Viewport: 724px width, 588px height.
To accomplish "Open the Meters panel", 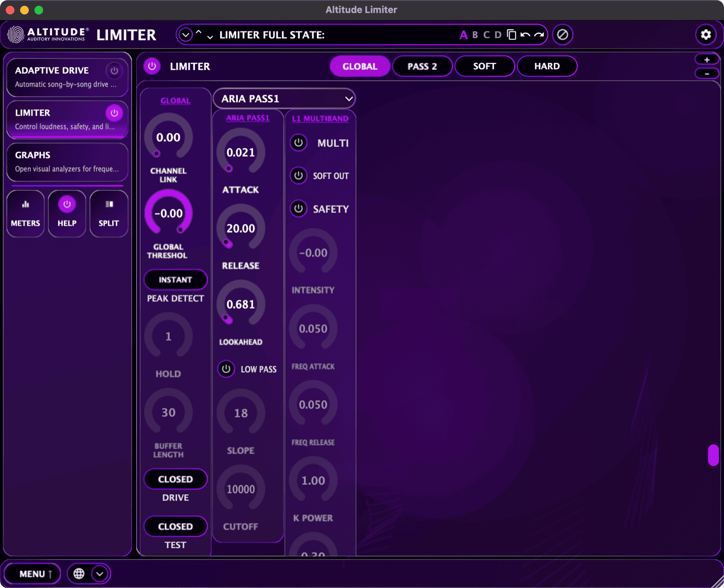I will coord(25,214).
